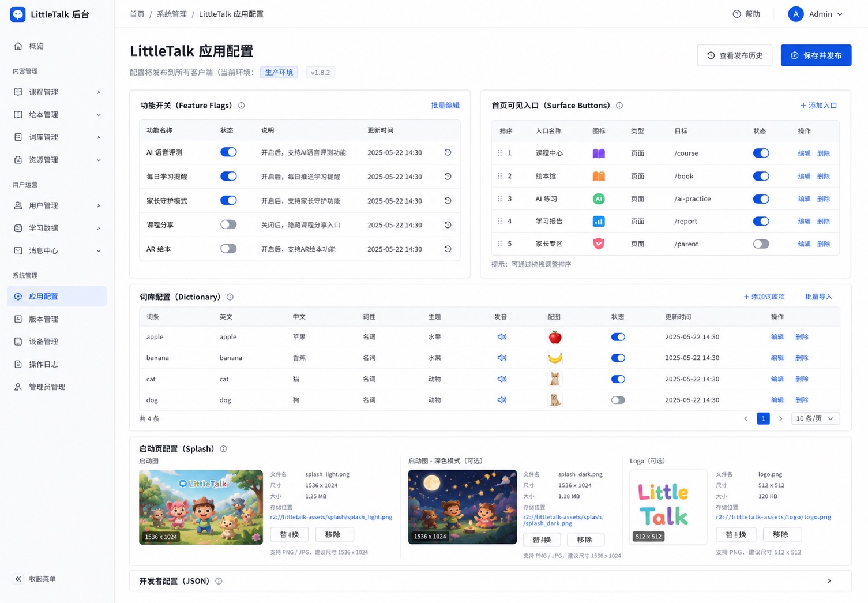Click the 批量编辑 link
The image size is (868, 603).
pos(445,106)
